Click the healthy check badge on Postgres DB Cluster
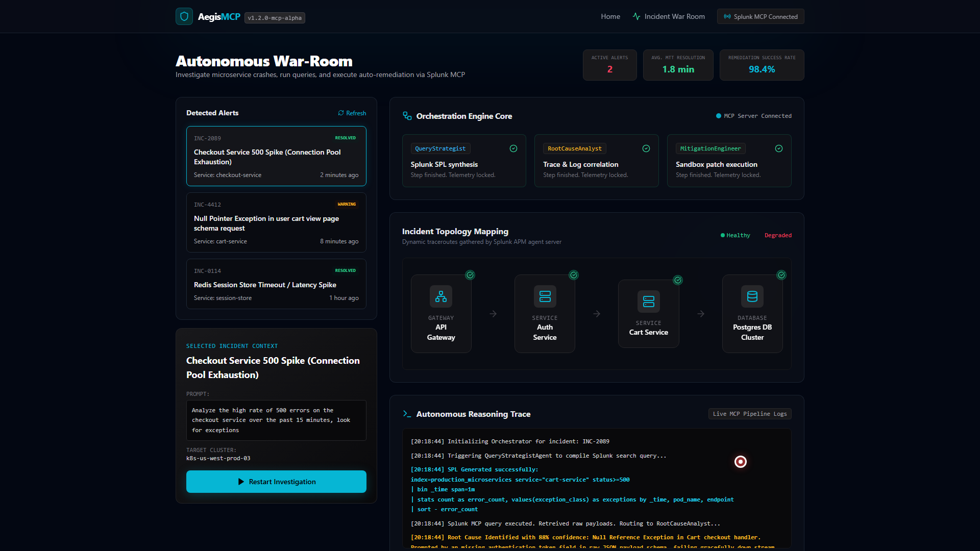 click(x=781, y=275)
